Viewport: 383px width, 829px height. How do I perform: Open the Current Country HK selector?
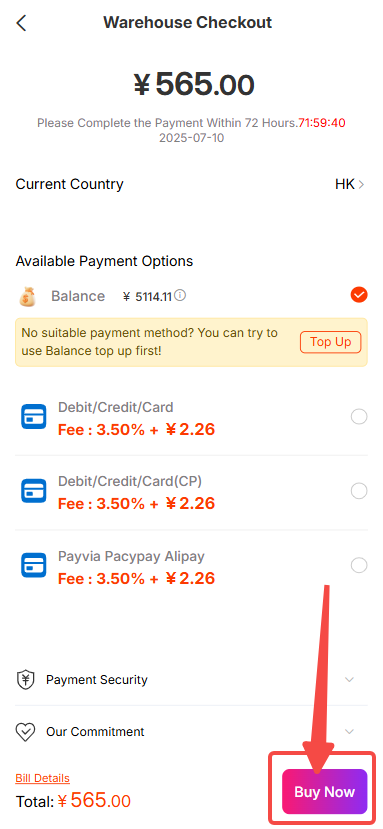pos(350,185)
